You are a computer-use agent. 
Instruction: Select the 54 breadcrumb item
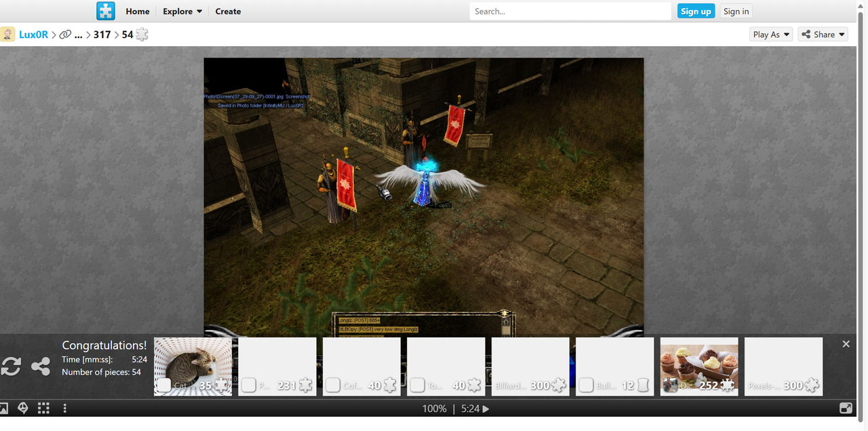pyautogui.click(x=127, y=35)
